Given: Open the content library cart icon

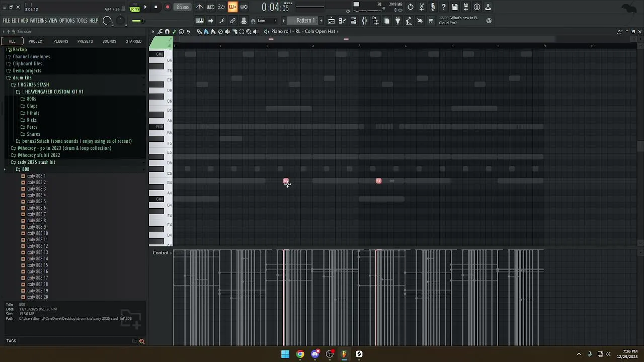Looking at the screenshot, I should point(431,21).
